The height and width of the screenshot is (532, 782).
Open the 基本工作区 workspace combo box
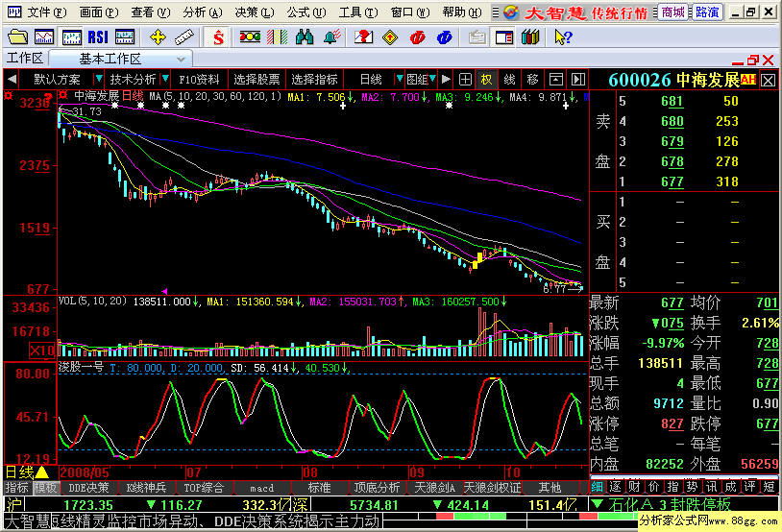pos(120,59)
